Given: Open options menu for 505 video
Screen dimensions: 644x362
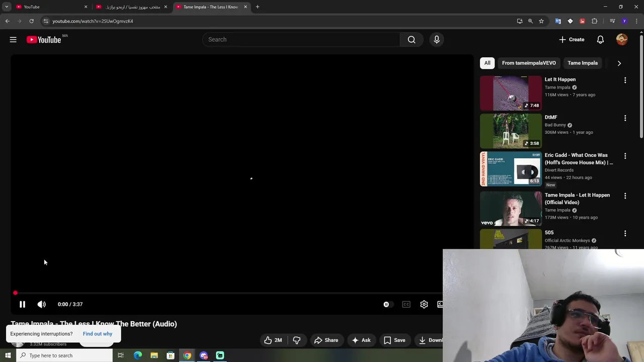Looking at the screenshot, I should [x=625, y=234].
